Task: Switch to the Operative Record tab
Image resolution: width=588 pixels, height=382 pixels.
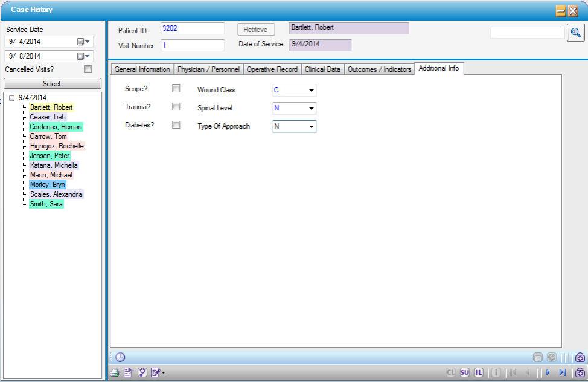Action: [272, 69]
